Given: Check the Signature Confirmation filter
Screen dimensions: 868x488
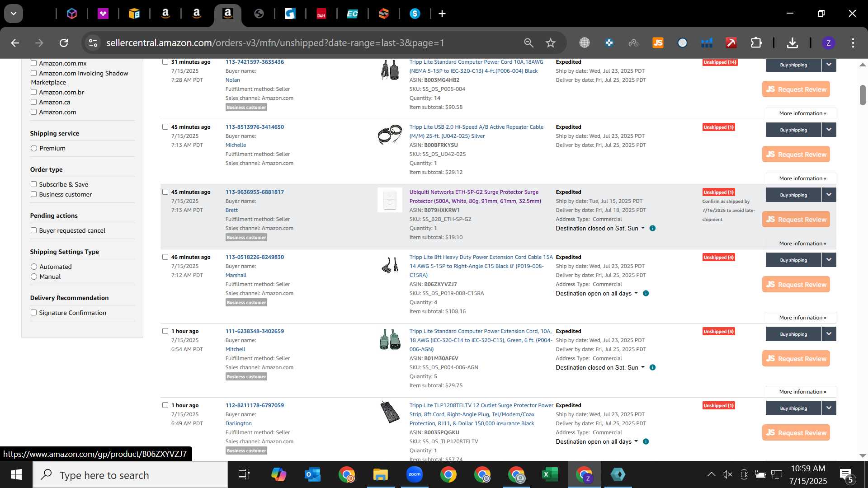Looking at the screenshot, I should pyautogui.click(x=33, y=313).
